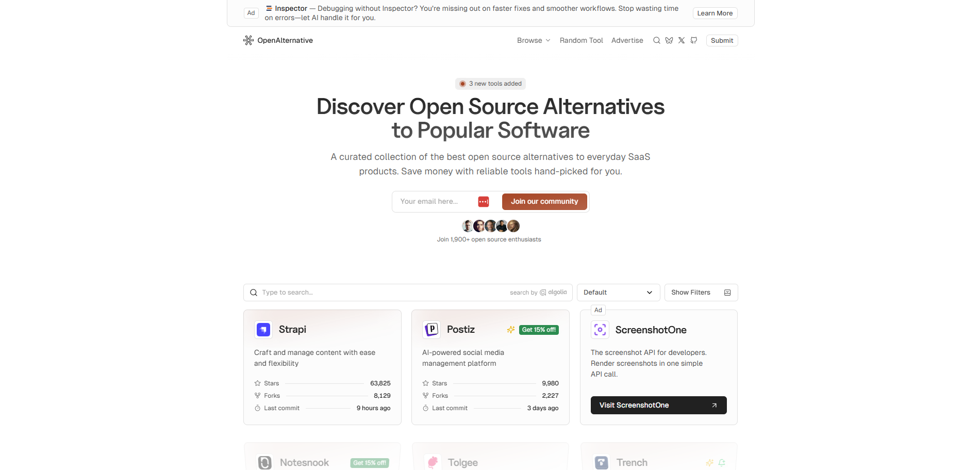
Task: Click the Tolgee logo icon
Action: point(433,462)
